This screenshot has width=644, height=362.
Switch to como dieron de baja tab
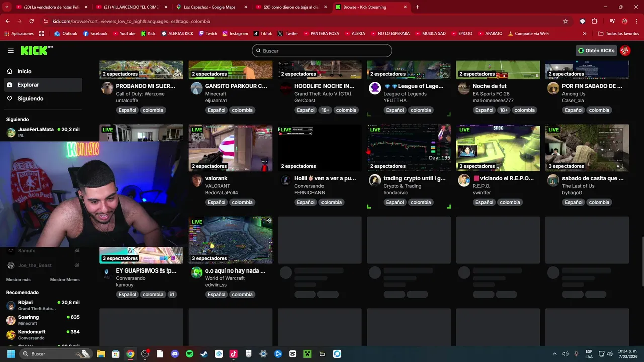pyautogui.click(x=291, y=7)
